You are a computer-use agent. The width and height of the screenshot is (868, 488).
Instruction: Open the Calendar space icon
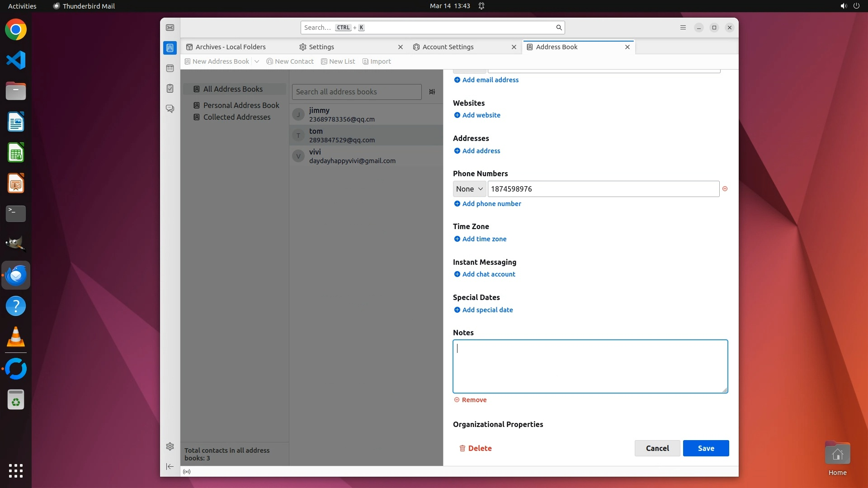pos(170,68)
